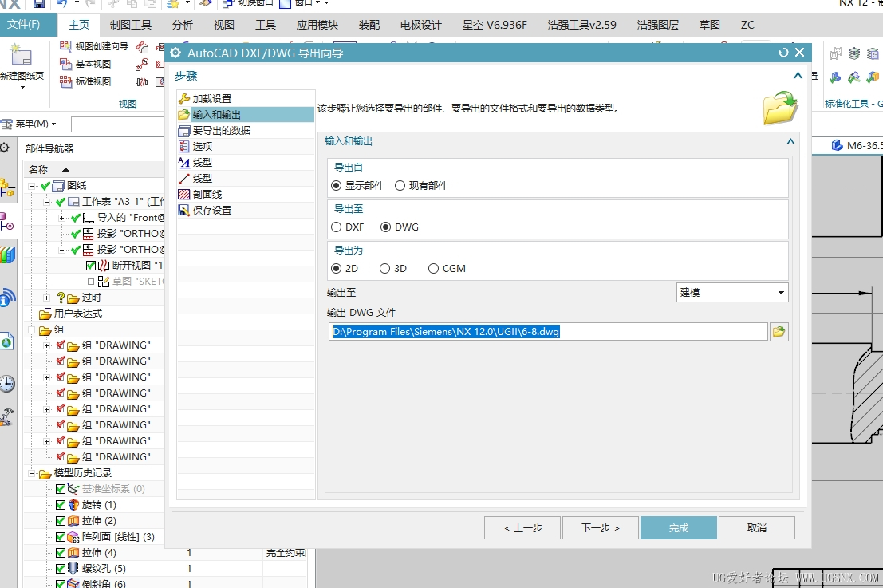The width and height of the screenshot is (883, 588).
Task: Click the browse folder icon beside DWG path
Action: coord(779,332)
